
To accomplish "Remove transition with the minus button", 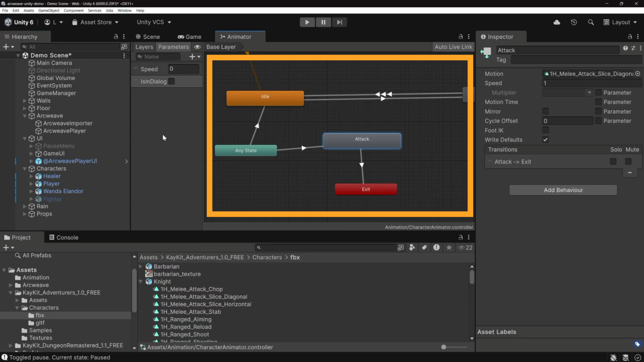I will 630,173.
